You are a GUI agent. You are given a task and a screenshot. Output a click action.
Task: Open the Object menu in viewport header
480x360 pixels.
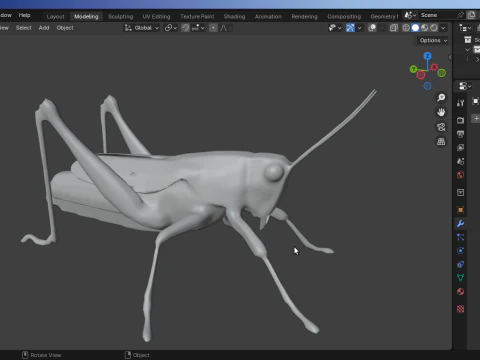point(65,28)
